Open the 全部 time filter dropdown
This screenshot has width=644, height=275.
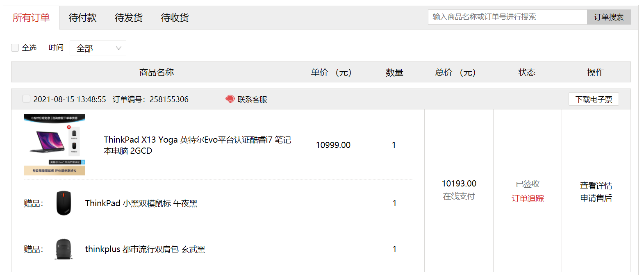[98, 48]
